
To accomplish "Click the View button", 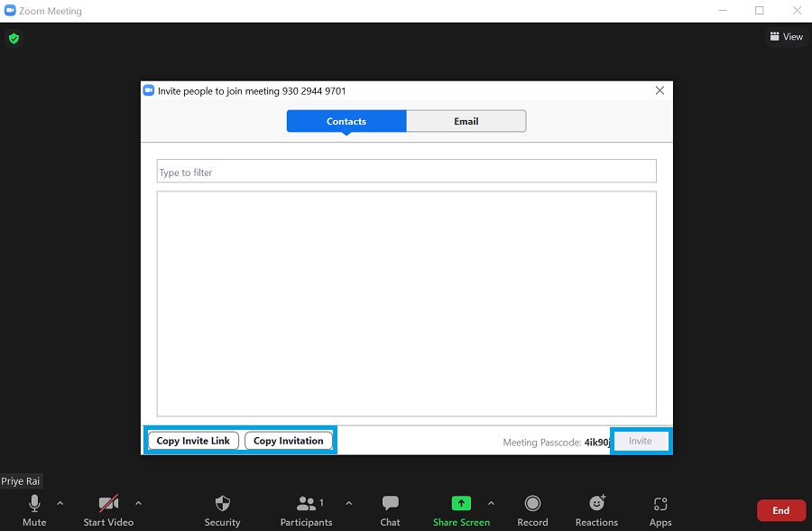I will pos(786,36).
